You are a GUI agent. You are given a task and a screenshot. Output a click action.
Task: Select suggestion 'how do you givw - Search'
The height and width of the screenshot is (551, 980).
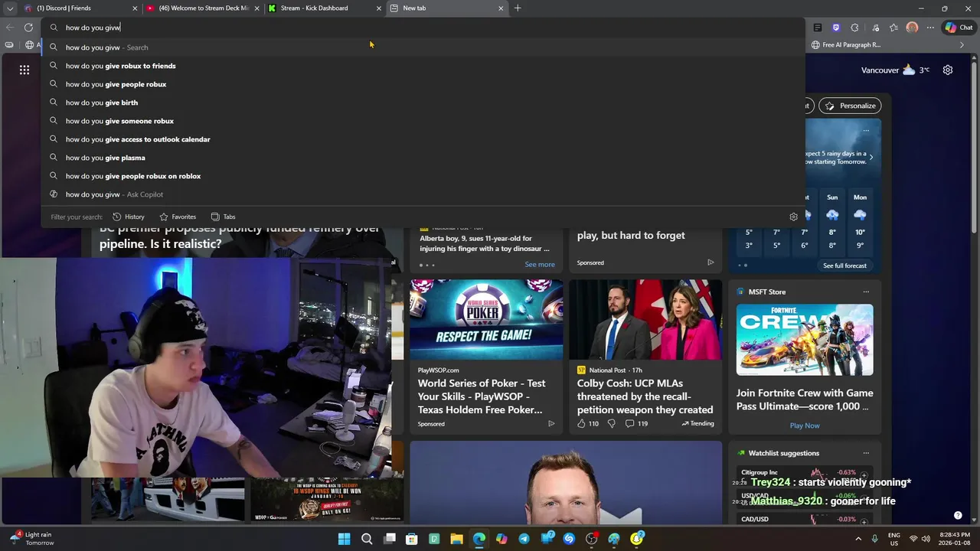(x=423, y=47)
